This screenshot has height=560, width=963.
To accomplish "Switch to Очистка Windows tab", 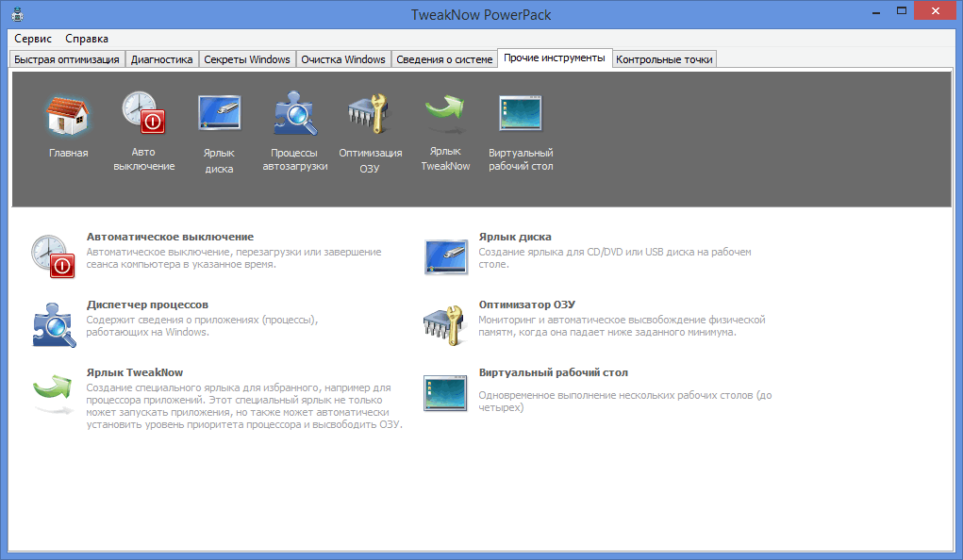I will tap(343, 59).
